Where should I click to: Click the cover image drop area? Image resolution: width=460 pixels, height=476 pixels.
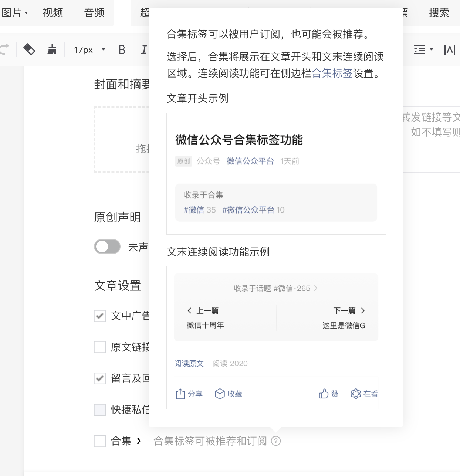(122, 139)
